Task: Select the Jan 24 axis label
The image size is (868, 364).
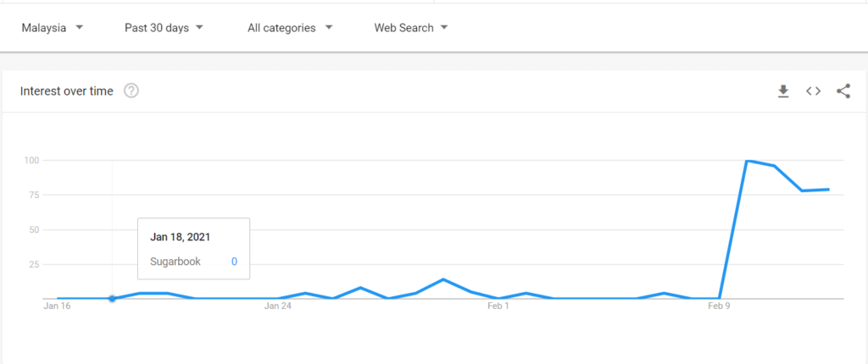Action: (278, 306)
